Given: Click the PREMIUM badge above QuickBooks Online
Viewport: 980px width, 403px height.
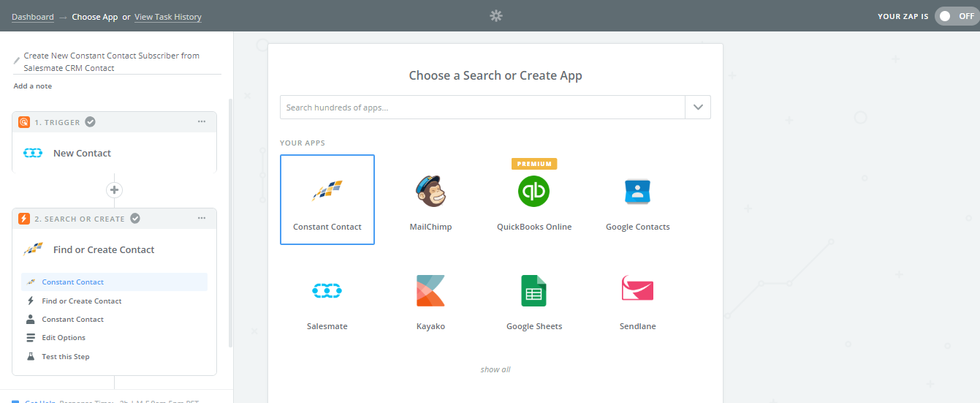Looking at the screenshot, I should click(534, 164).
